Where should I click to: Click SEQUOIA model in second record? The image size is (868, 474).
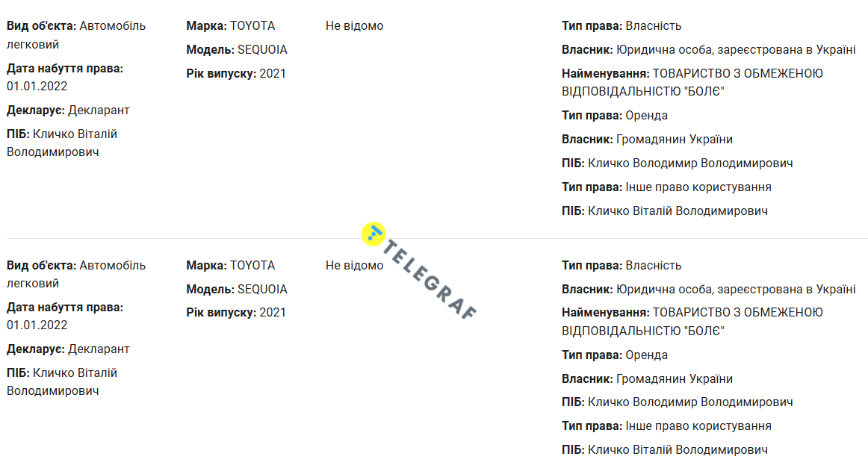[262, 290]
